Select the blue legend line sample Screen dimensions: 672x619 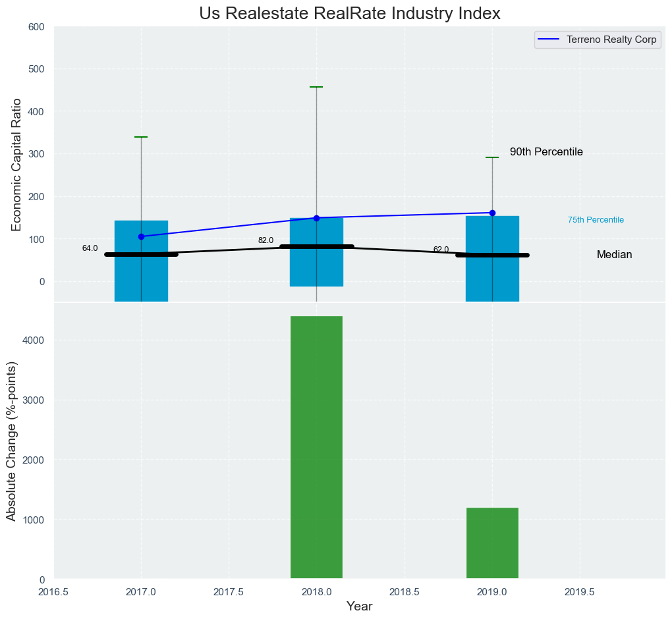coord(549,40)
